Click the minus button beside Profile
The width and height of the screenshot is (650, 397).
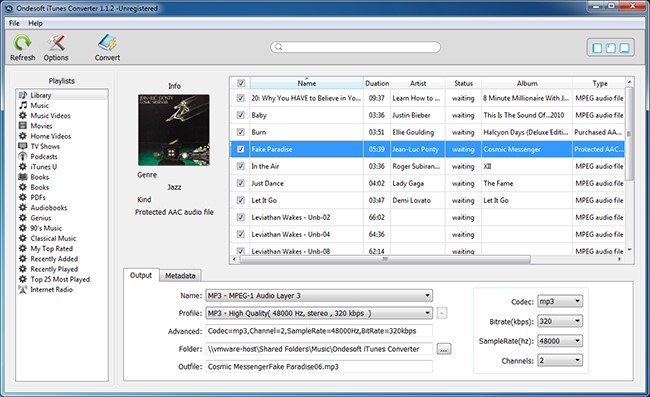[x=442, y=313]
